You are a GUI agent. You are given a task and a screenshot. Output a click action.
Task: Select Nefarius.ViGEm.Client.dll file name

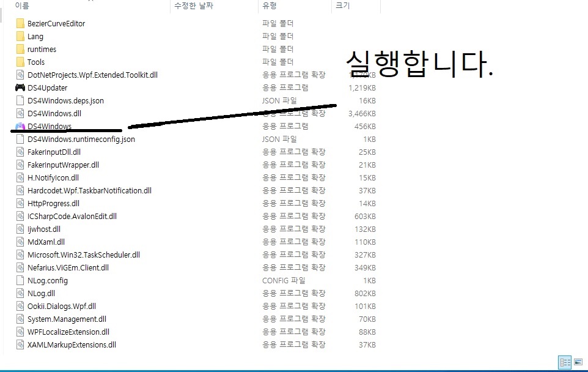[x=68, y=267]
